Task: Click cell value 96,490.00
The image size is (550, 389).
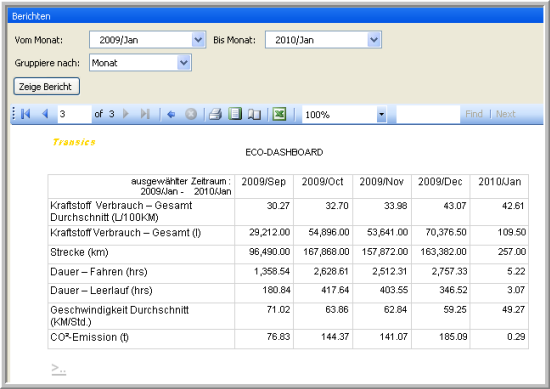Action: pos(269,252)
